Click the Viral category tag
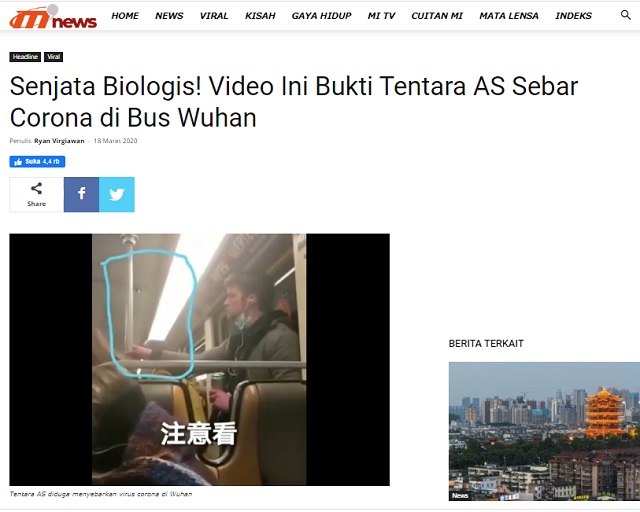This screenshot has height=512, width=640. 53,57
